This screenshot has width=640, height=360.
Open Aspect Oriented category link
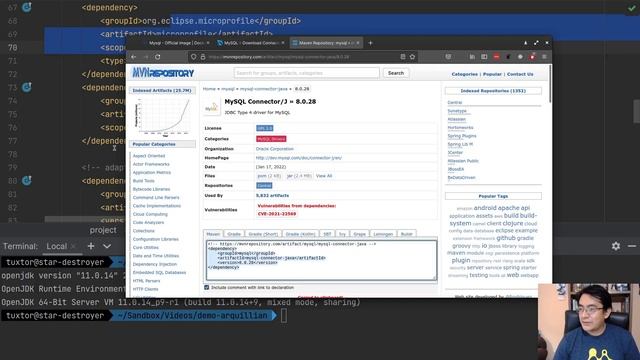[149, 156]
